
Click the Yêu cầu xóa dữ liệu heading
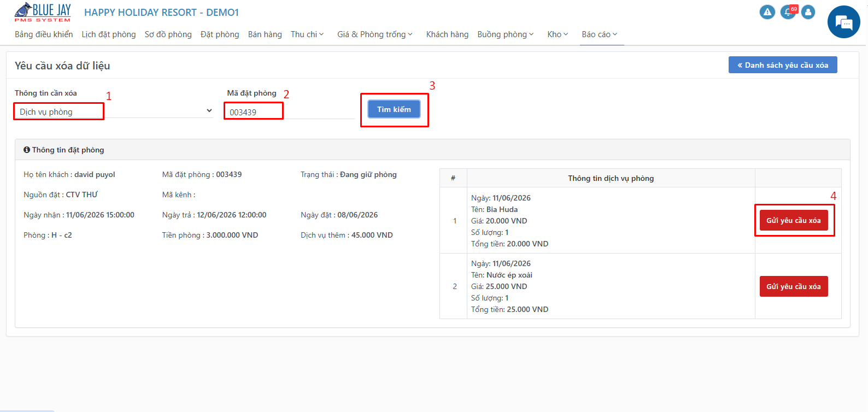pyautogui.click(x=62, y=66)
